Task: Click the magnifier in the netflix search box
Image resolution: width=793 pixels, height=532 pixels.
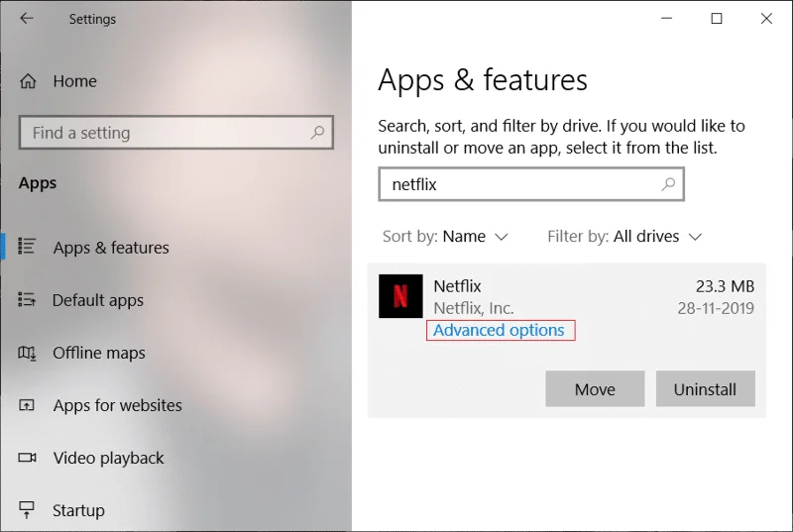Action: [x=668, y=184]
